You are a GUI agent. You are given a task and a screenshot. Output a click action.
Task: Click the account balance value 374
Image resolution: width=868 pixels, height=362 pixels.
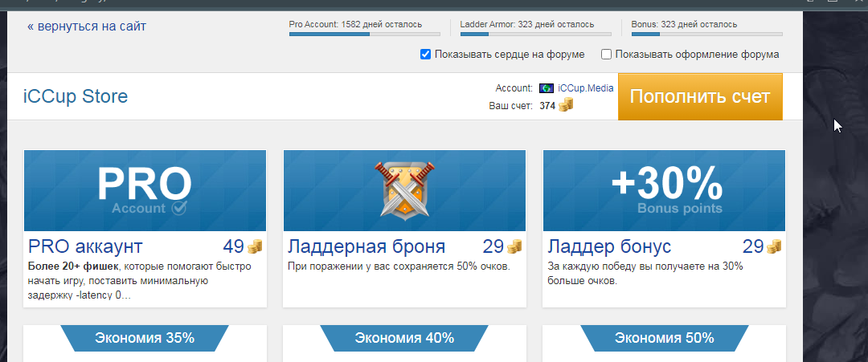coord(547,106)
